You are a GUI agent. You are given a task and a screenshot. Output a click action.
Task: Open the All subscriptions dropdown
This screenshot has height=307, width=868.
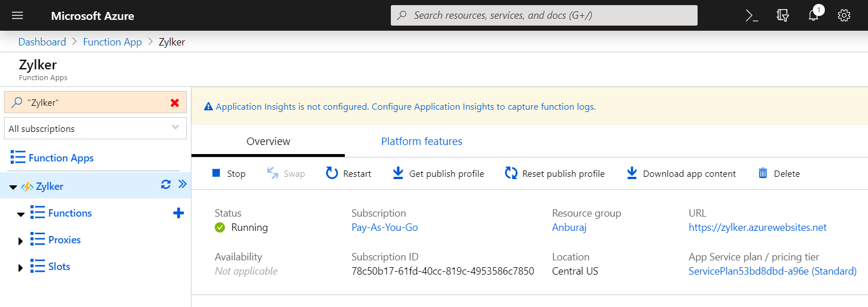click(x=95, y=128)
